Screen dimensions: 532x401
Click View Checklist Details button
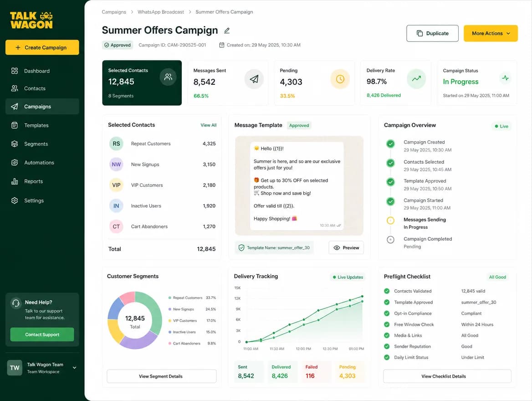[447, 376]
